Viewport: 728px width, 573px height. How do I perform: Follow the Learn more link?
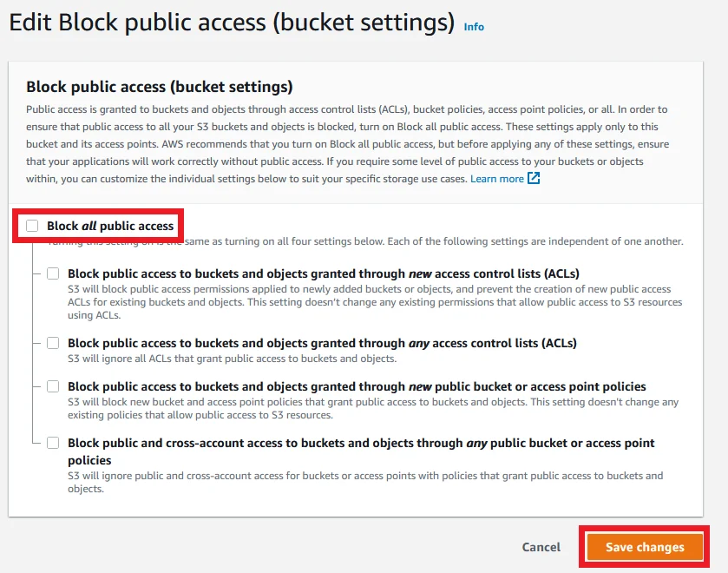pos(496,179)
